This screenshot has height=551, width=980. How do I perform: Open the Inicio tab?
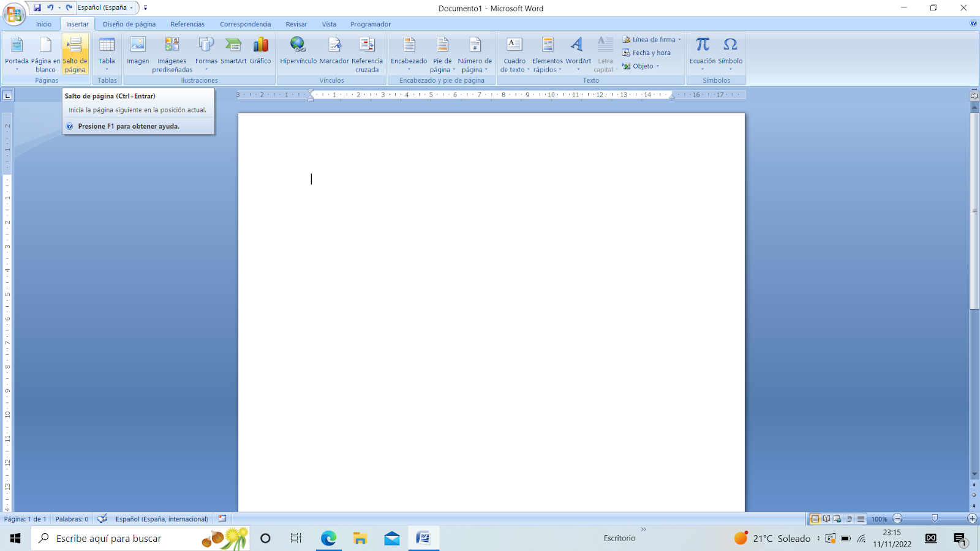43,24
